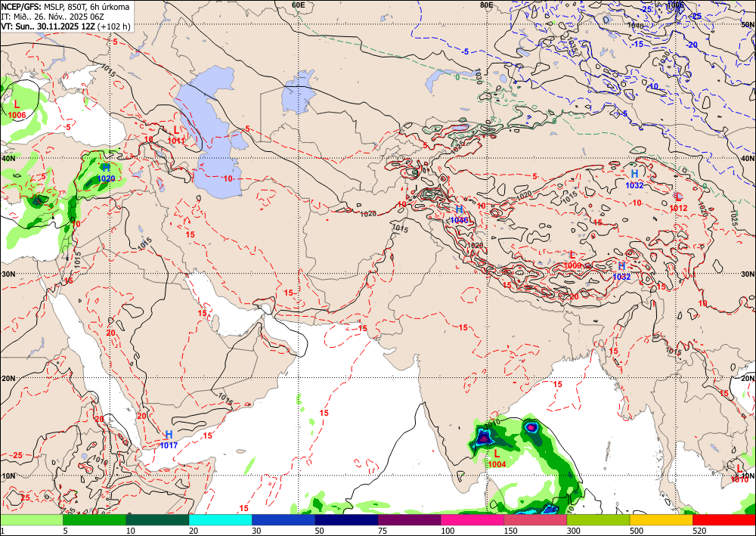Click the 'H 1046' high-pressure label
The height and width of the screenshot is (536, 756).
point(459,215)
